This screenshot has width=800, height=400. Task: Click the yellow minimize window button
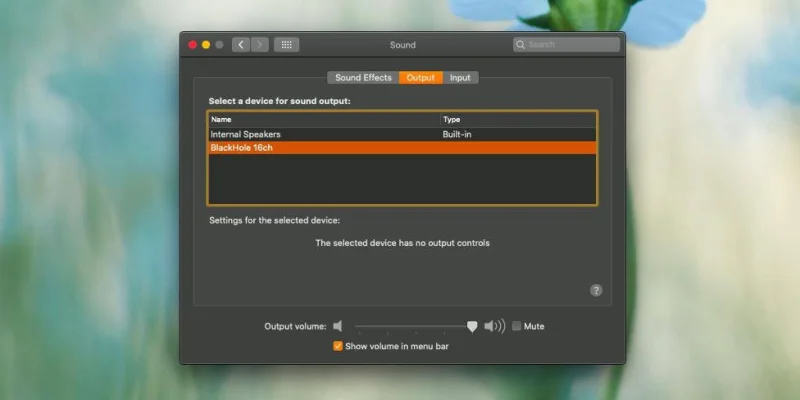pyautogui.click(x=206, y=45)
